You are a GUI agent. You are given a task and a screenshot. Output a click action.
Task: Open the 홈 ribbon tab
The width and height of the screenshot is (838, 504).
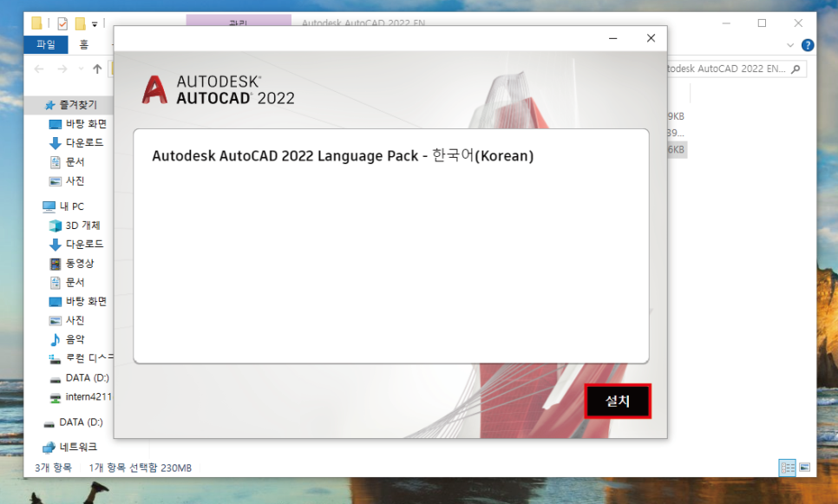pos(84,44)
